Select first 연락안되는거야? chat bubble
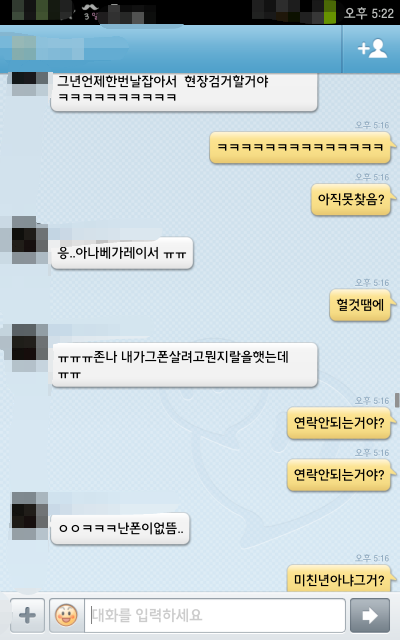Image resolution: width=400 pixels, height=640 pixels. 340,423
